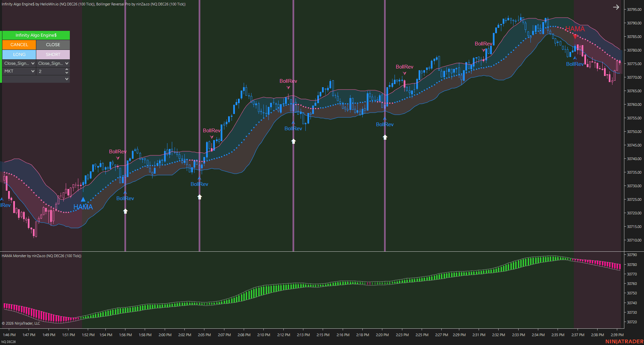Click the 2:39 PM time axis label
This screenshot has width=644, height=345.
coord(617,335)
